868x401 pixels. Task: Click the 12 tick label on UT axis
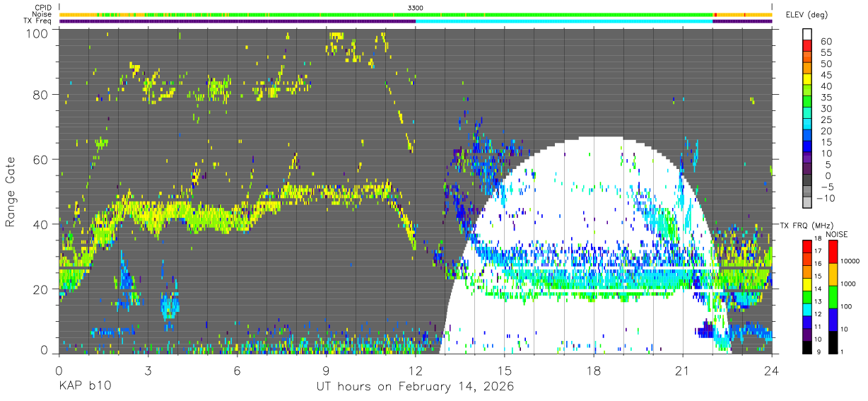click(x=416, y=370)
